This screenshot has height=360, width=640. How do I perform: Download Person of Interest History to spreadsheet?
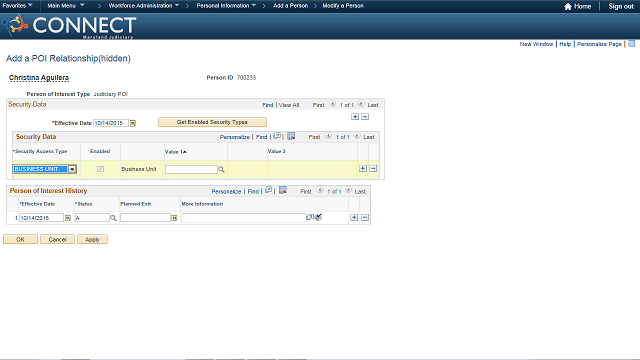point(282,190)
